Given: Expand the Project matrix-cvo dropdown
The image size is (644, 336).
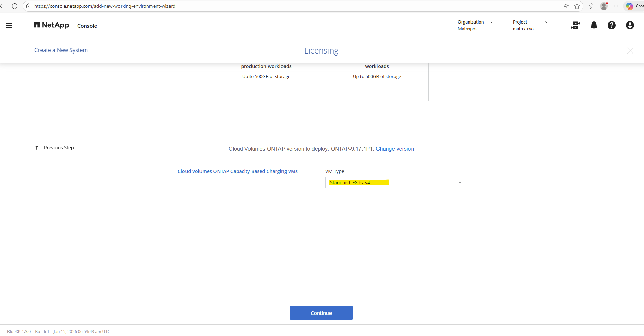Looking at the screenshot, I should point(531,25).
